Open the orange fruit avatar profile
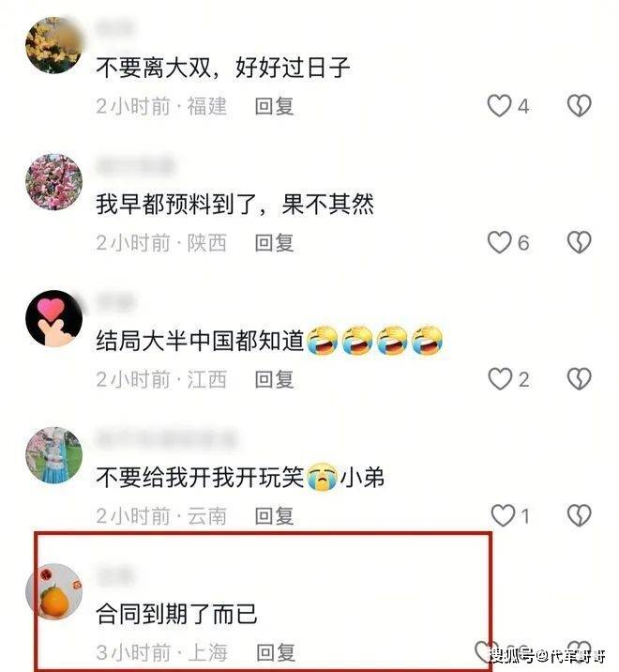This screenshot has height=672, width=619. (x=53, y=592)
